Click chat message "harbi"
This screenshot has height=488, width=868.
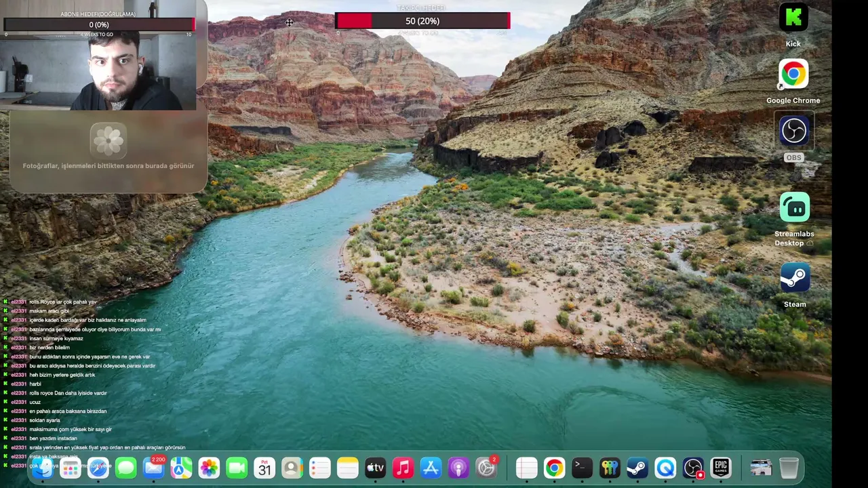35,384
